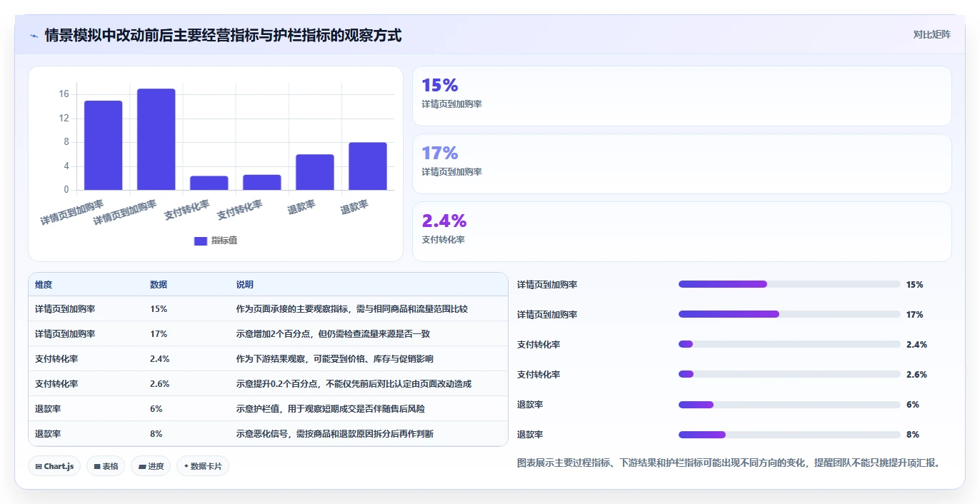Toggle the 指标值 legend color box

[x=201, y=241]
